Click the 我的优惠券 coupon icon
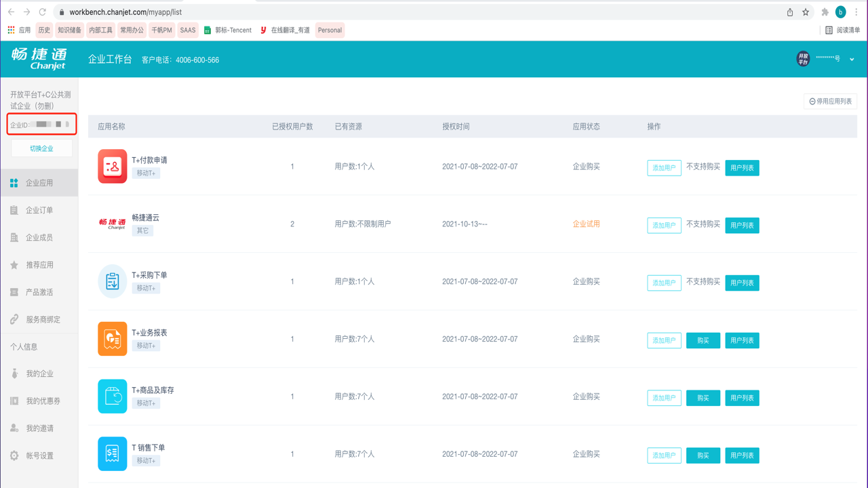The height and width of the screenshot is (488, 868). (14, 401)
